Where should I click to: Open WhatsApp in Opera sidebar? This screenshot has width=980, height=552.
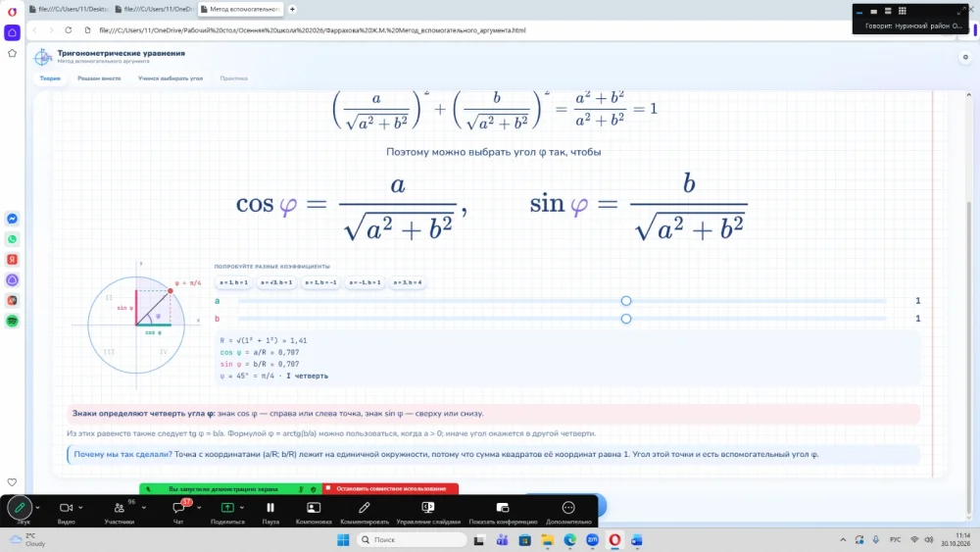coord(12,239)
